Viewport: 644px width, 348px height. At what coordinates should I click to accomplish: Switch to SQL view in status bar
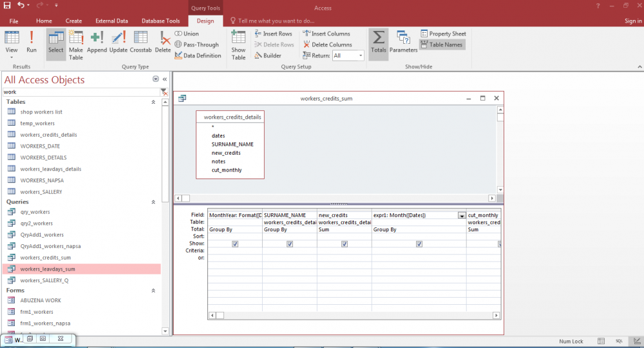[x=619, y=341]
